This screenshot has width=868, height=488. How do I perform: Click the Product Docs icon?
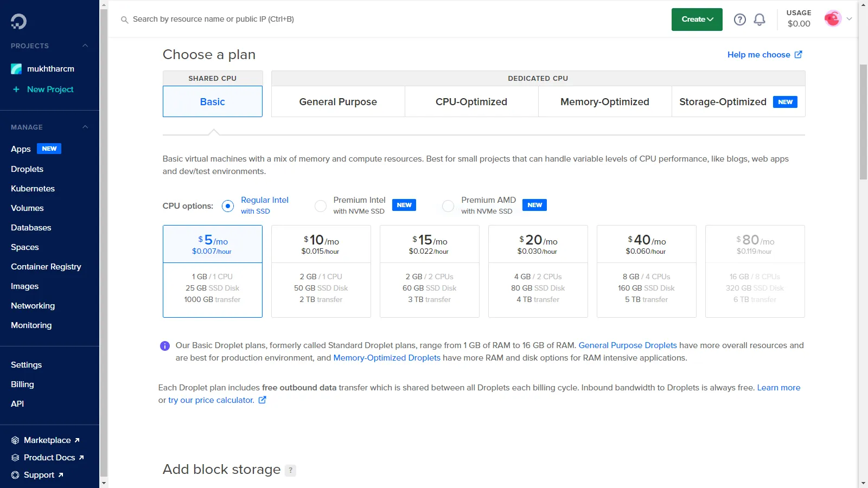14,457
